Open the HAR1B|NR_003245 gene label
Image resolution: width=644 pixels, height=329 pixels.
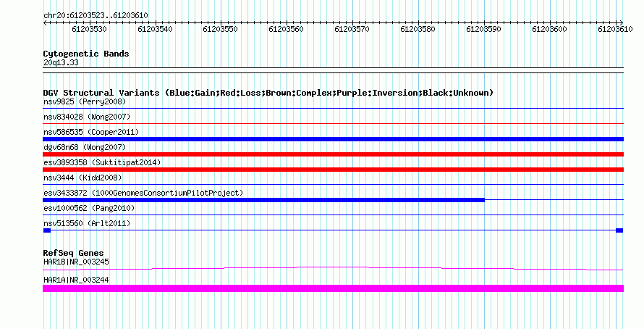[76, 262]
